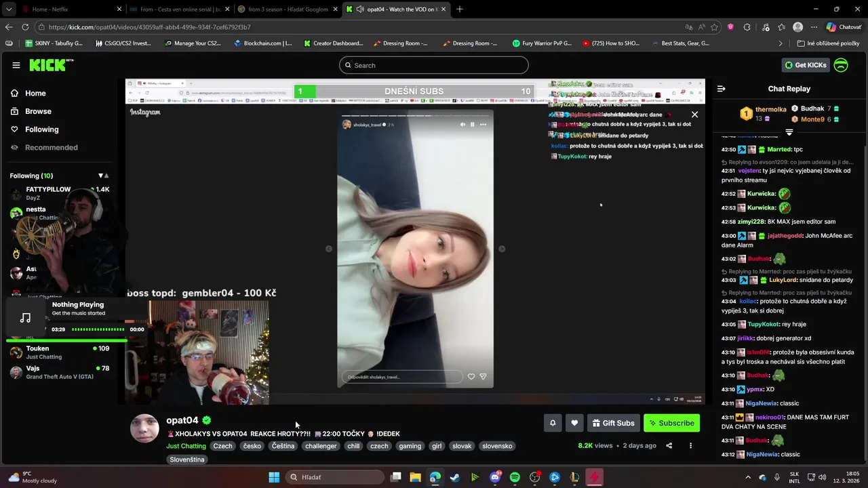Click username vojsten in chat
This screenshot has width=868, height=488.
point(749,171)
